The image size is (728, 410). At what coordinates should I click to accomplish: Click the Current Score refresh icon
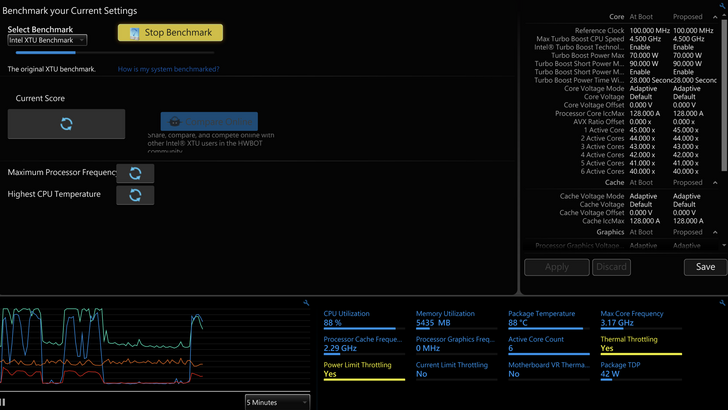point(66,124)
